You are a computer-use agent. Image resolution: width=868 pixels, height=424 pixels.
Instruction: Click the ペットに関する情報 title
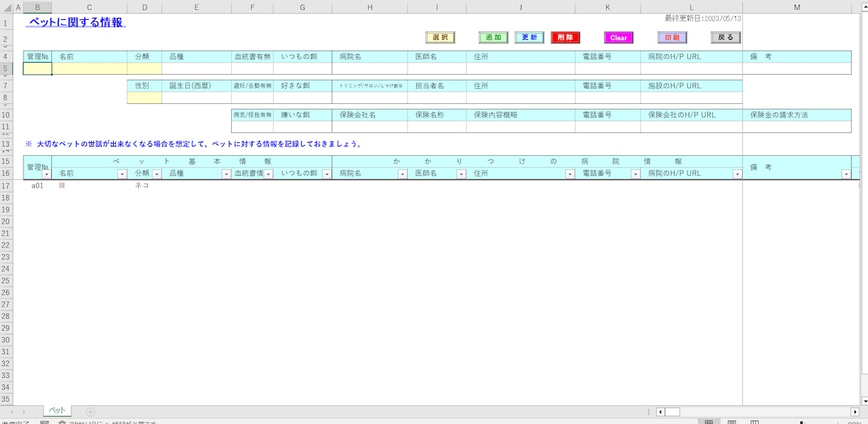click(x=76, y=22)
